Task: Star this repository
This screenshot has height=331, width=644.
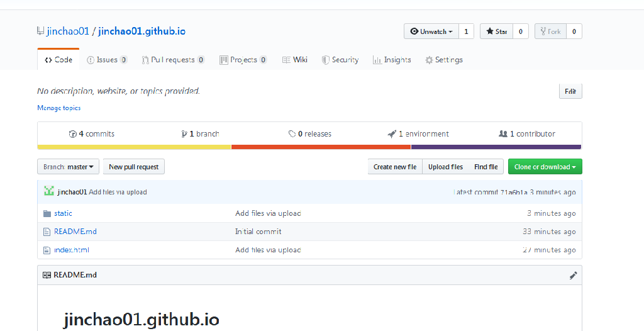Action: tap(497, 31)
